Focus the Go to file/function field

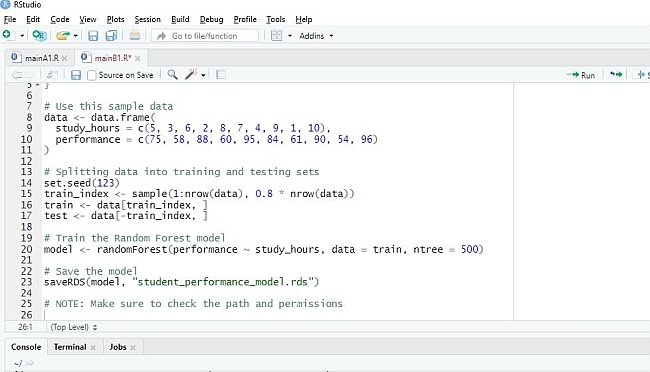[205, 36]
